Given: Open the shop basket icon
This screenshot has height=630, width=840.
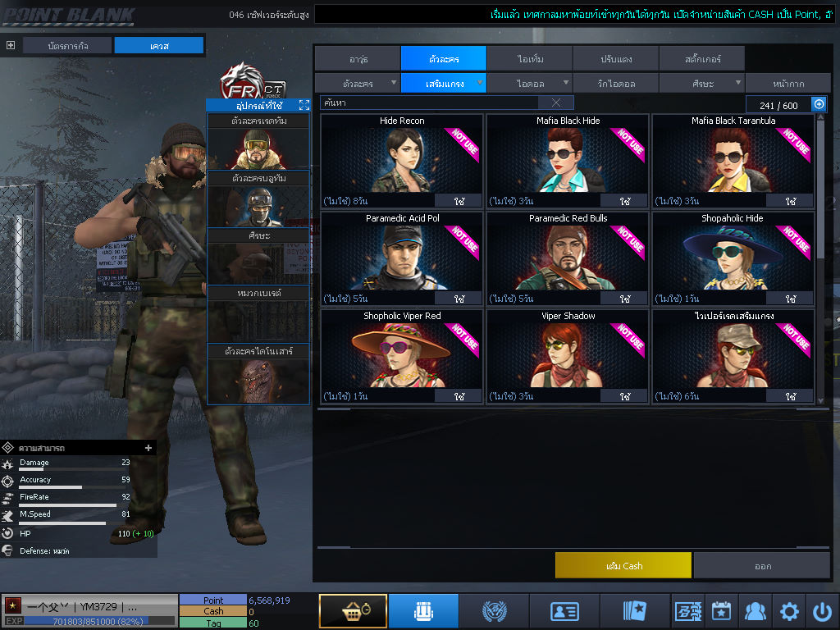Looking at the screenshot, I should [x=353, y=611].
